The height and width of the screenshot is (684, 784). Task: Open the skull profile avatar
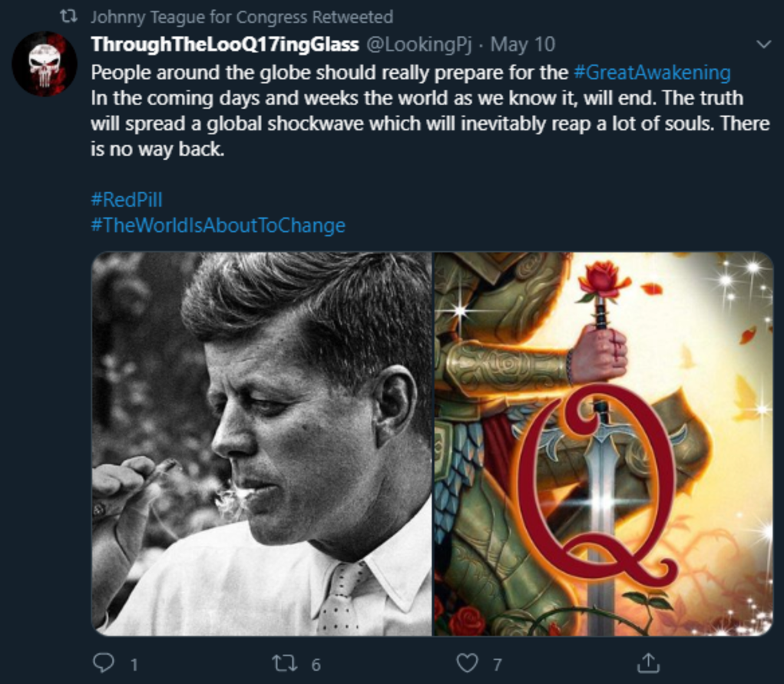pos(45,64)
